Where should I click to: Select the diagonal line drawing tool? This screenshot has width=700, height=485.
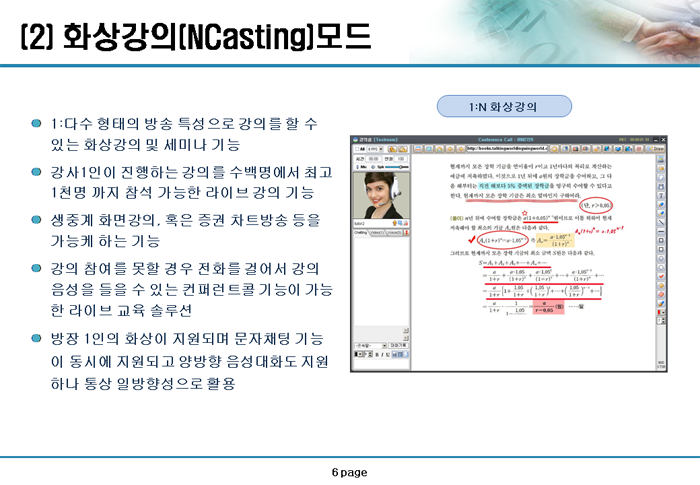[661, 222]
